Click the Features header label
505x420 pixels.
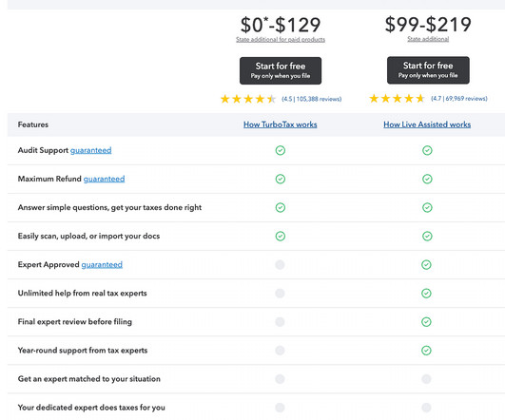[33, 124]
